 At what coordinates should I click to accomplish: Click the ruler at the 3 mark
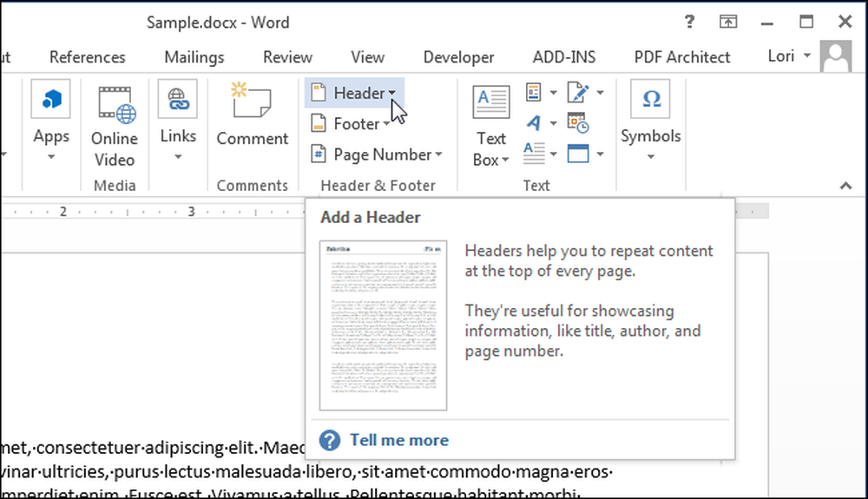tap(191, 212)
